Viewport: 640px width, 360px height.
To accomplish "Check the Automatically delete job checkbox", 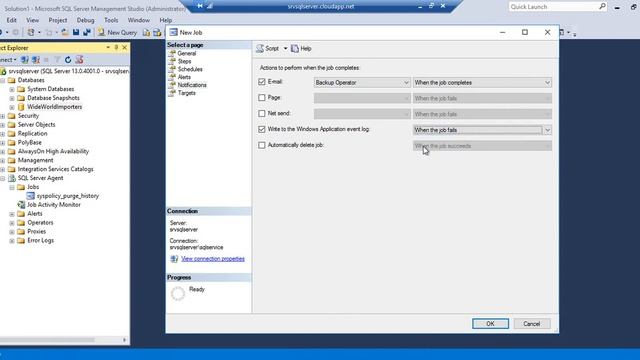I will click(262, 145).
